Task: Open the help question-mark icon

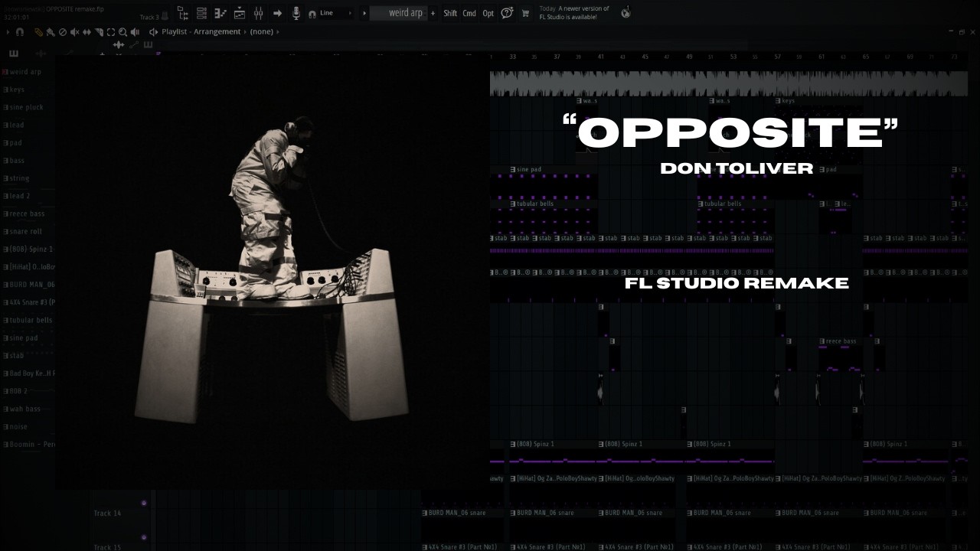Action: [507, 13]
